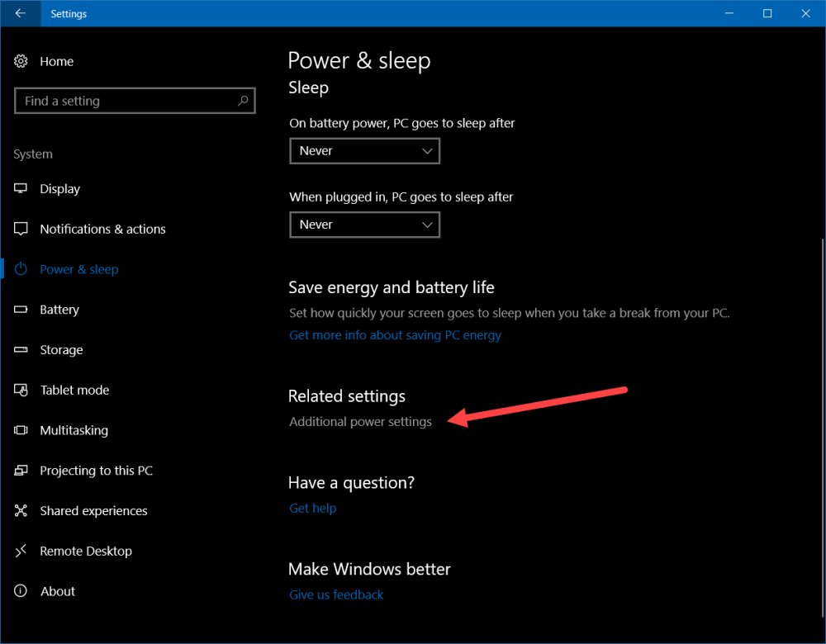
Task: Open Additional power settings link
Action: tap(360, 422)
